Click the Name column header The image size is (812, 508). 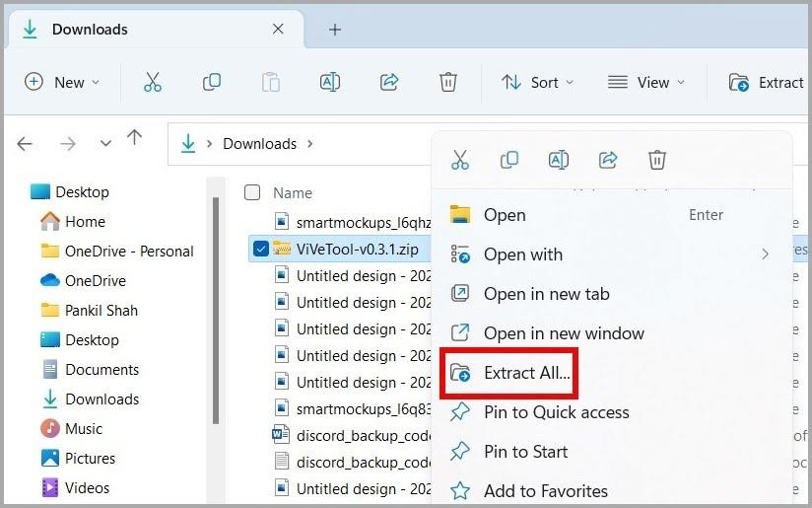coord(293,192)
